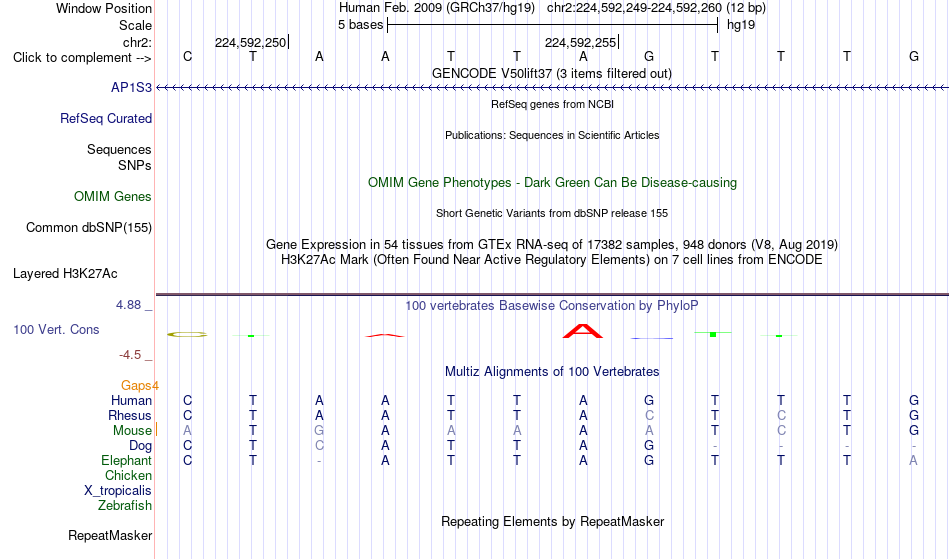
Task: Click the Publications Sequences in Scientific Articles title
Action: 552,135
